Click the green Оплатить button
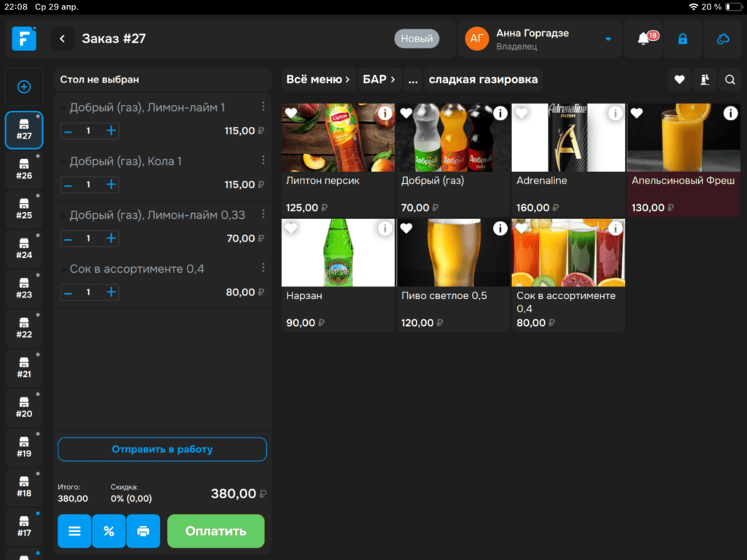The width and height of the screenshot is (747, 560). coord(216,531)
